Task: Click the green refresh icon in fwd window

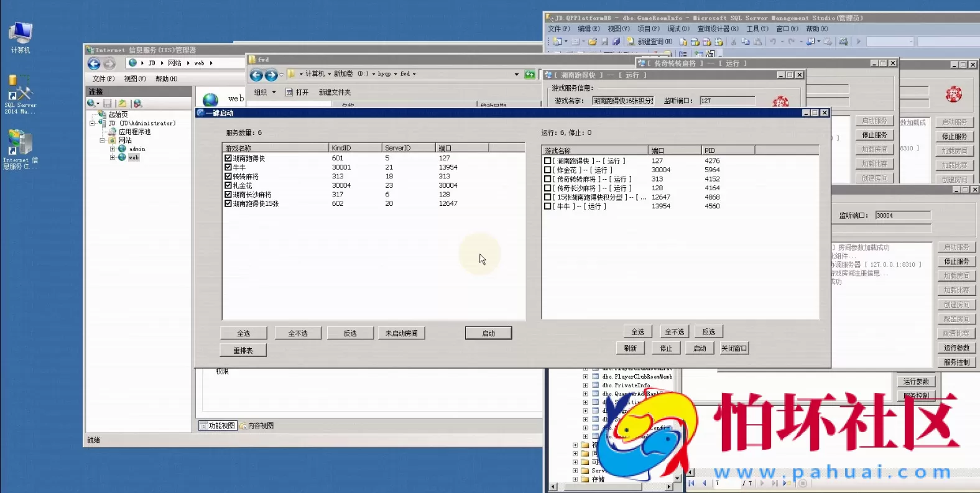Action: (x=529, y=75)
